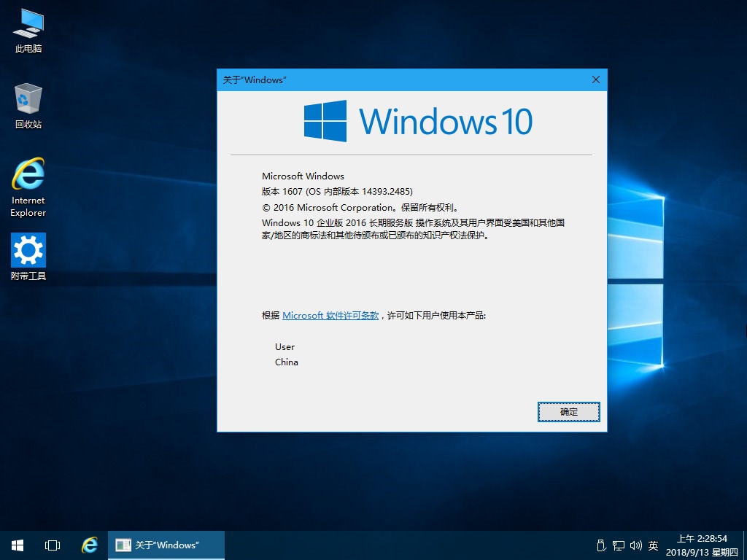747x560 pixels.
Task: Open the Microsoft 软件许可条款 link
Action: (330, 315)
